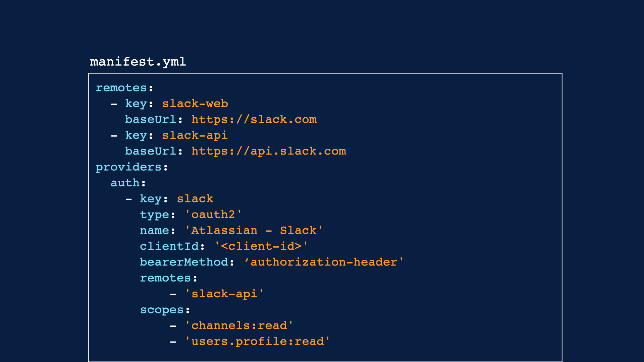
Task: Click the bearerMethod key
Action: tap(184, 262)
